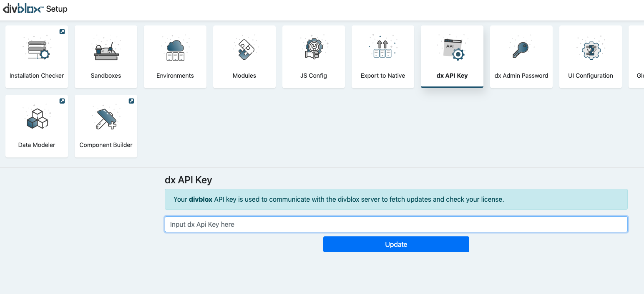The image size is (644, 294).
Task: Select the Sandboxes label
Action: click(106, 76)
